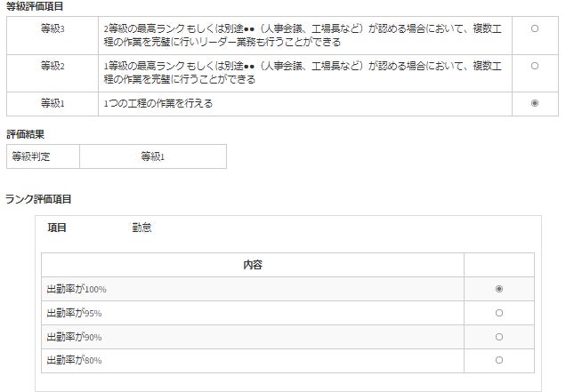The width and height of the screenshot is (582, 392).
Task: Pick the 出勤率が90% radio option
Action: tap(498, 337)
